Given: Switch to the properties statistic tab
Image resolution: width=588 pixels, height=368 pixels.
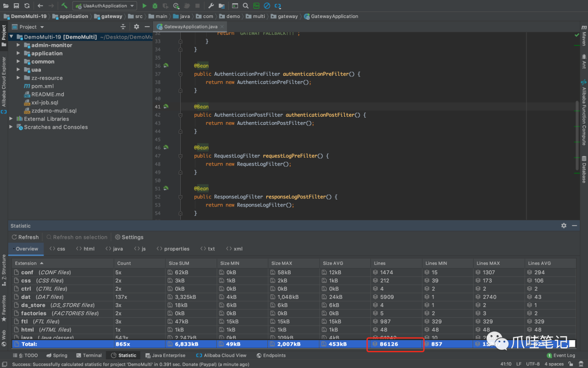Looking at the screenshot, I should (173, 249).
